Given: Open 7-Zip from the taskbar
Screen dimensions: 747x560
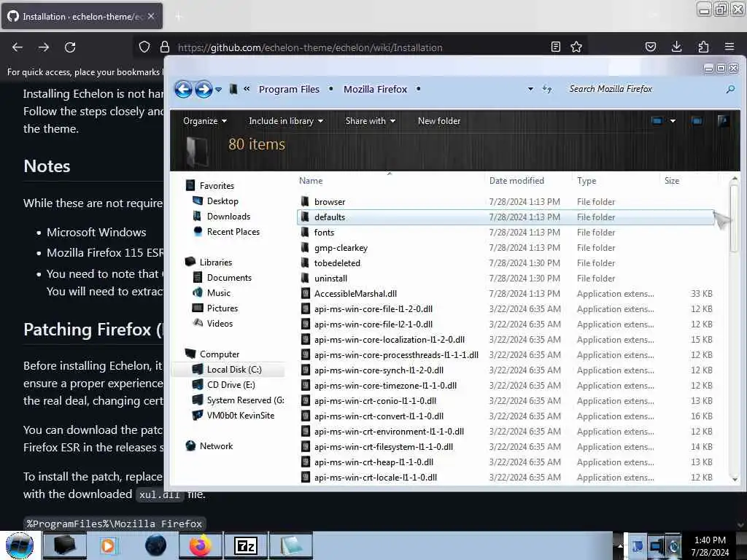Looking at the screenshot, I should (x=247, y=545).
